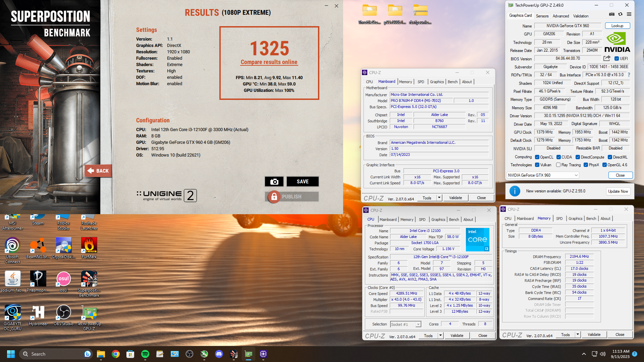Image resolution: width=644 pixels, height=362 pixels.
Task: Select Graphics tab in CPU-Z Memory window
Action: pyautogui.click(x=576, y=219)
